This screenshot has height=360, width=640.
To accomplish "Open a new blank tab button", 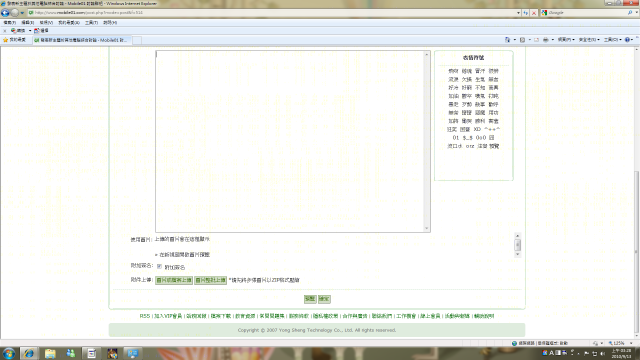I will 137,40.
